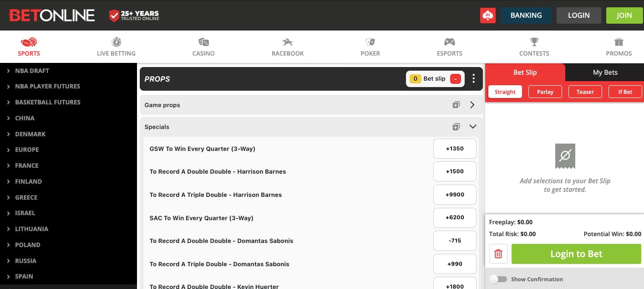Viewport: 644px width, 289px height.
Task: Open the Casino dice icon
Action: [x=203, y=42]
